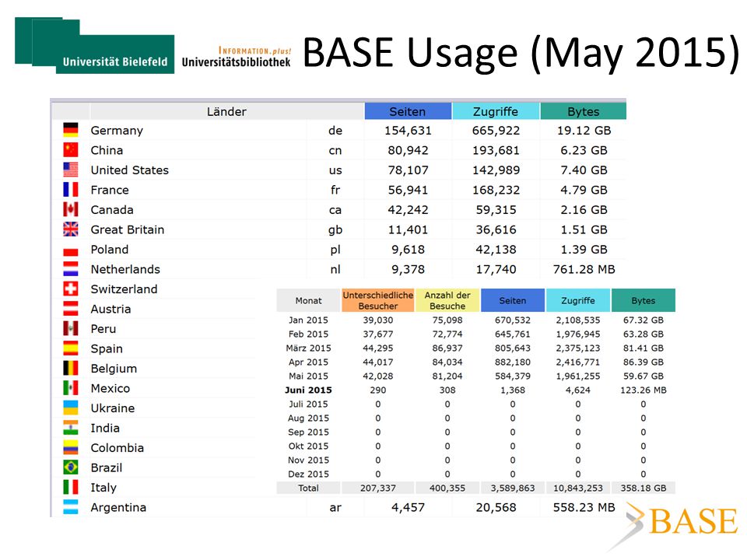Click the Peru flag icon

pyautogui.click(x=71, y=328)
